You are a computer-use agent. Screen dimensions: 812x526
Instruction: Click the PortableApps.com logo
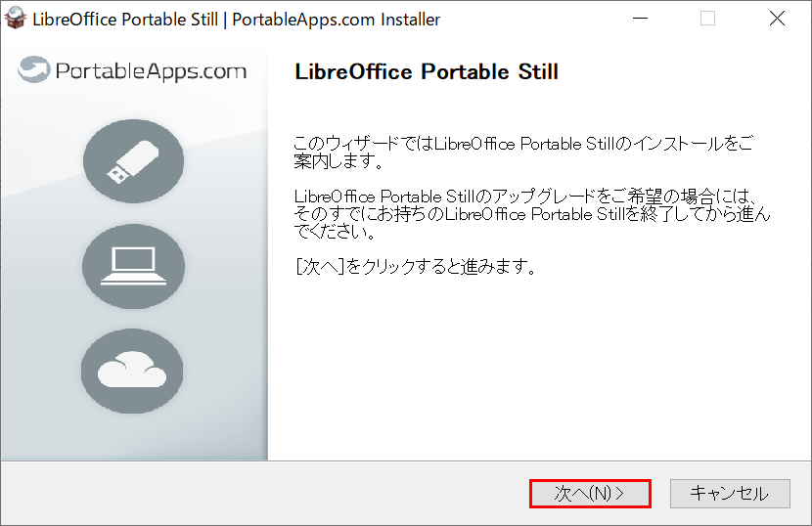(132, 70)
